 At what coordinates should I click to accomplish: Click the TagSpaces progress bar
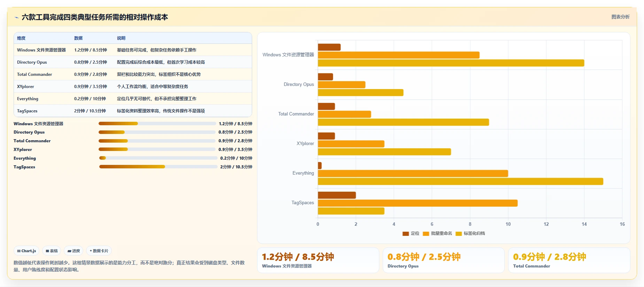click(158, 167)
